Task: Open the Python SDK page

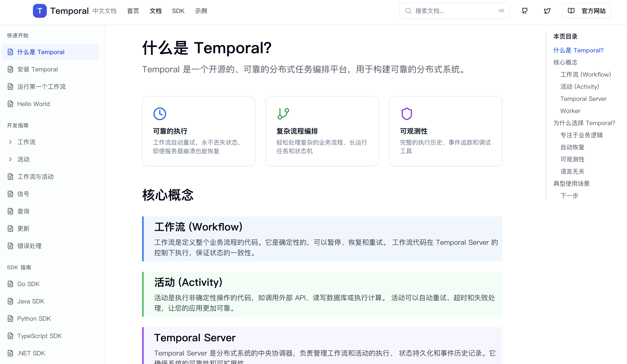Action: point(34,318)
